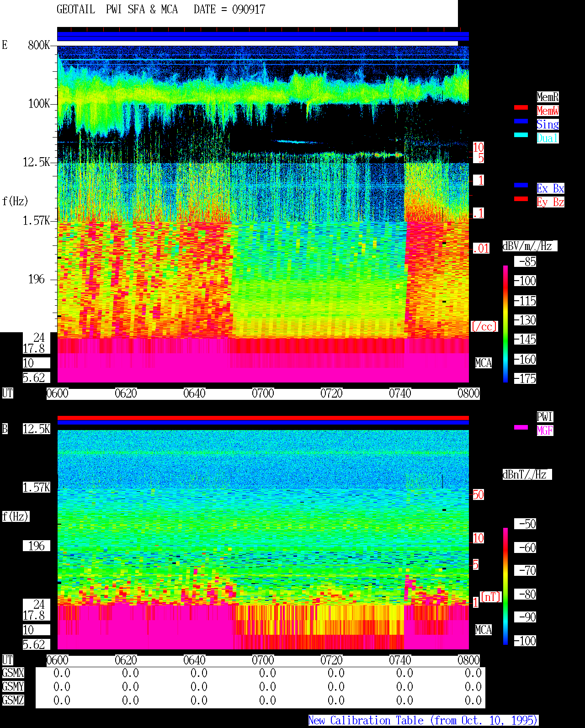
Task: Select the 'GSMY' row label
Action: pyautogui.click(x=13, y=686)
